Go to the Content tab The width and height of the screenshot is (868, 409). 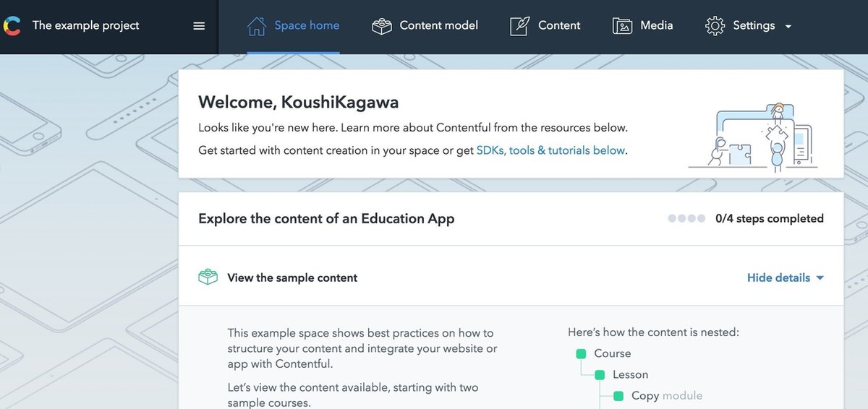pyautogui.click(x=559, y=25)
